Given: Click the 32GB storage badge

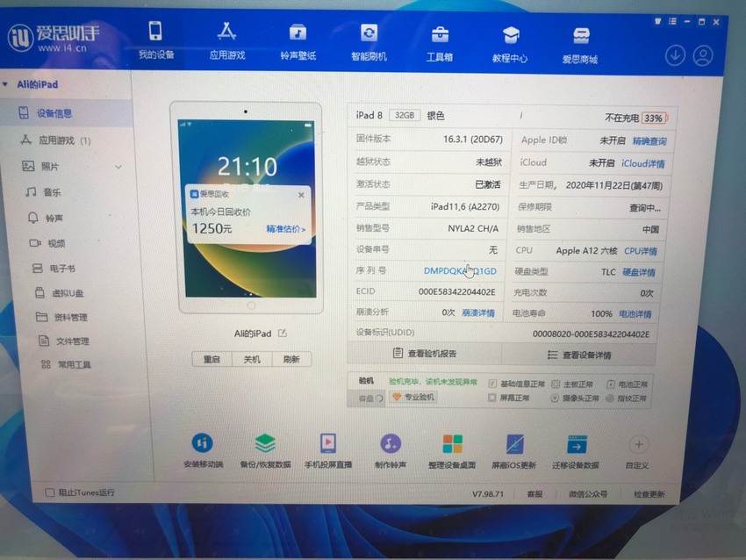Looking at the screenshot, I should 405,115.
